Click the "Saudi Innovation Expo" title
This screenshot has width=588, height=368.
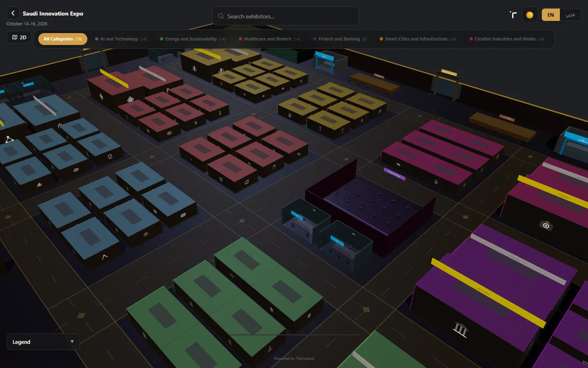coord(53,13)
